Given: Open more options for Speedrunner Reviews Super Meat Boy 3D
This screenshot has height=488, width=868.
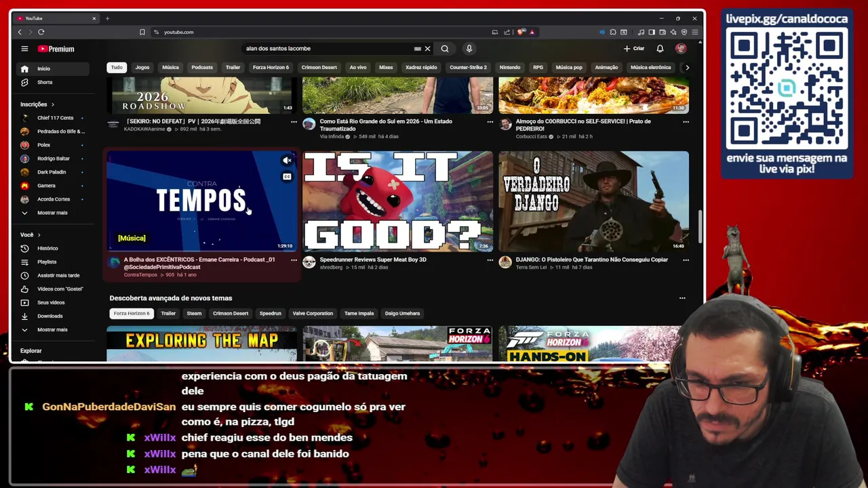Looking at the screenshot, I should (x=490, y=260).
